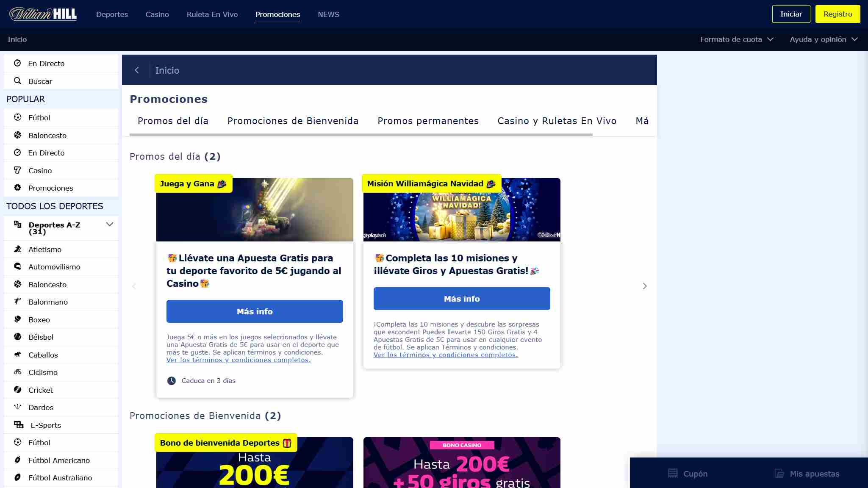Image resolution: width=868 pixels, height=488 pixels.
Task: Click the Fútbol ball icon under POPULAR
Action: [17, 117]
